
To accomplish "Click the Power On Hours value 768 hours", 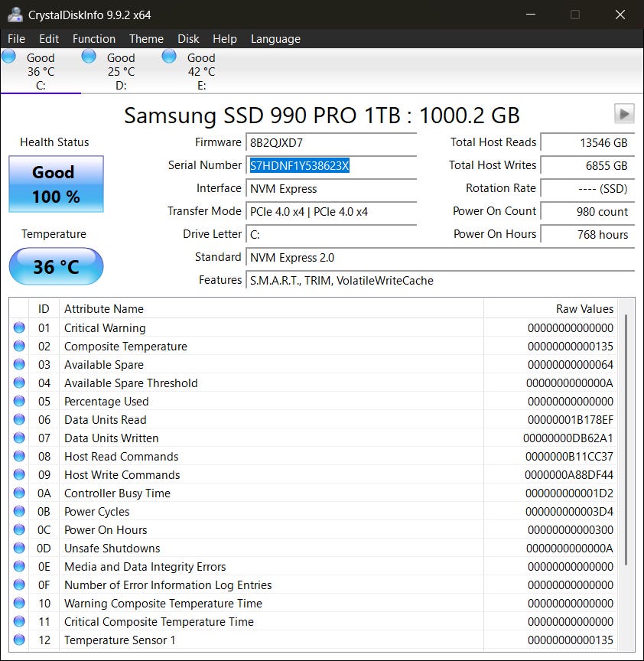I will [587, 234].
